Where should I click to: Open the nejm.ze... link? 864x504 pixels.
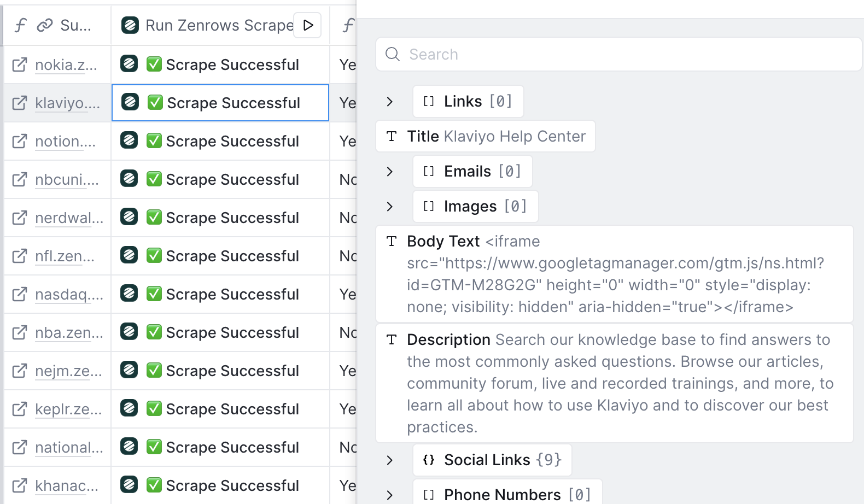click(x=68, y=371)
